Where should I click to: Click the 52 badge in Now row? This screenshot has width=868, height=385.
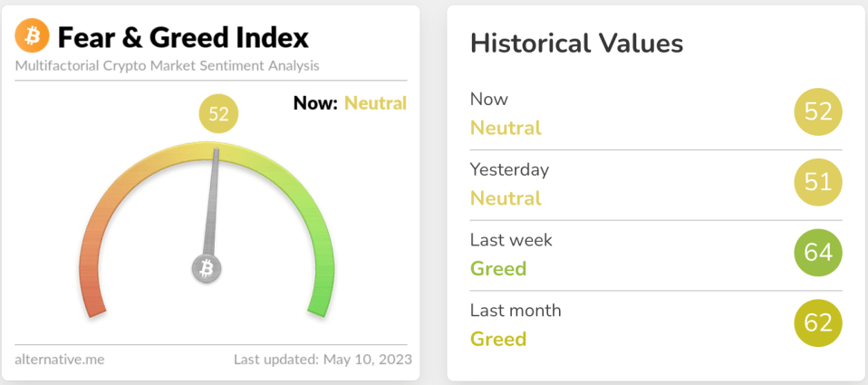817,111
